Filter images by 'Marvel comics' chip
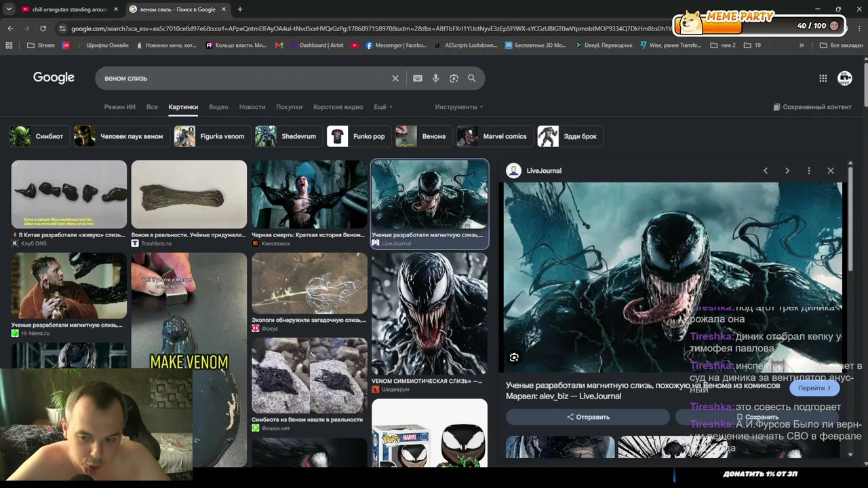 (x=494, y=136)
